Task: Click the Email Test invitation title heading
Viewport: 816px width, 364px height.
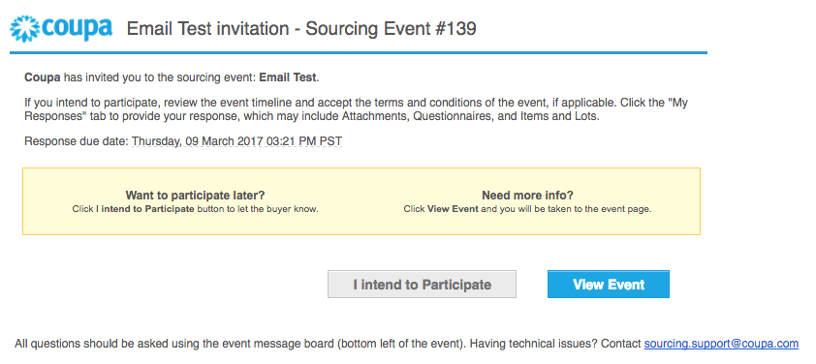Action: pos(208,29)
